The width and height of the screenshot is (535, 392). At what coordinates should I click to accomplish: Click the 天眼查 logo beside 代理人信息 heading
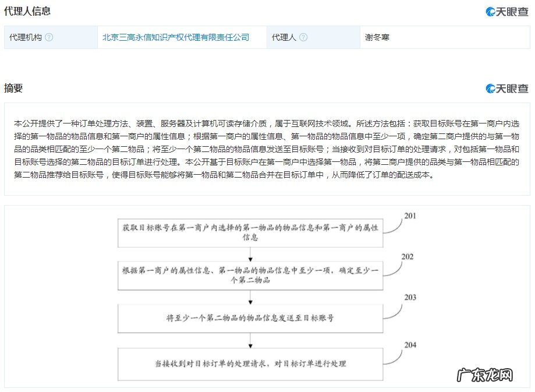click(x=508, y=10)
